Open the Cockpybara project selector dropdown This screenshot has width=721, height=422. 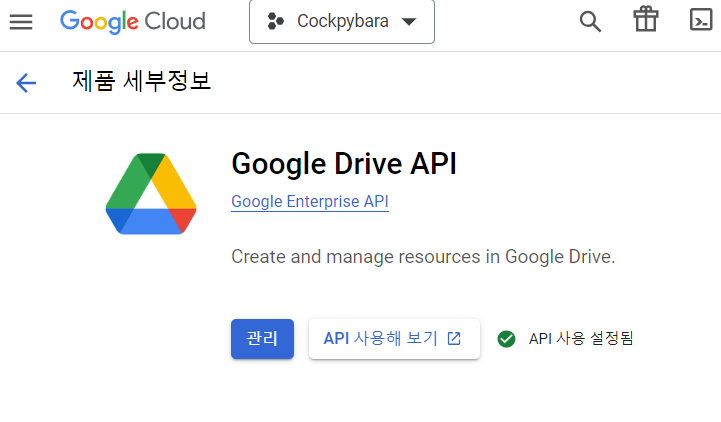click(342, 22)
